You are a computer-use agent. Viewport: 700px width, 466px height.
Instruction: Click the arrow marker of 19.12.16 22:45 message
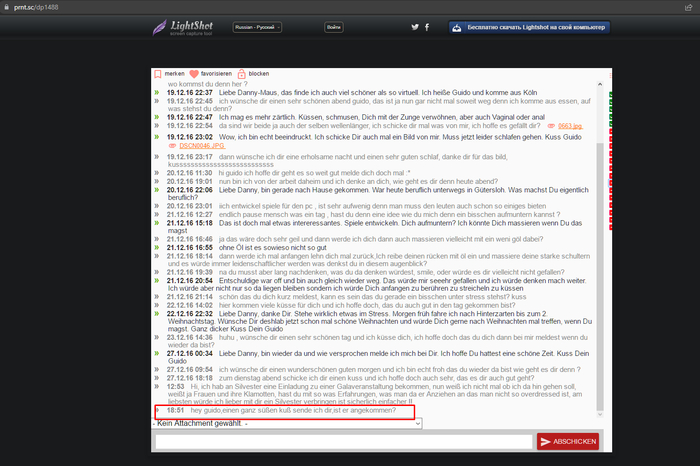point(157,101)
